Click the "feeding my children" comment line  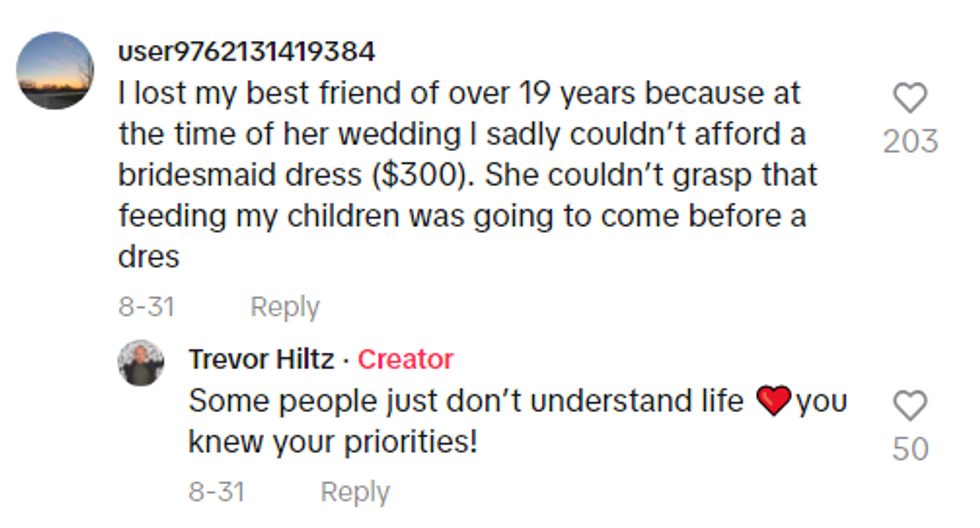(x=462, y=216)
